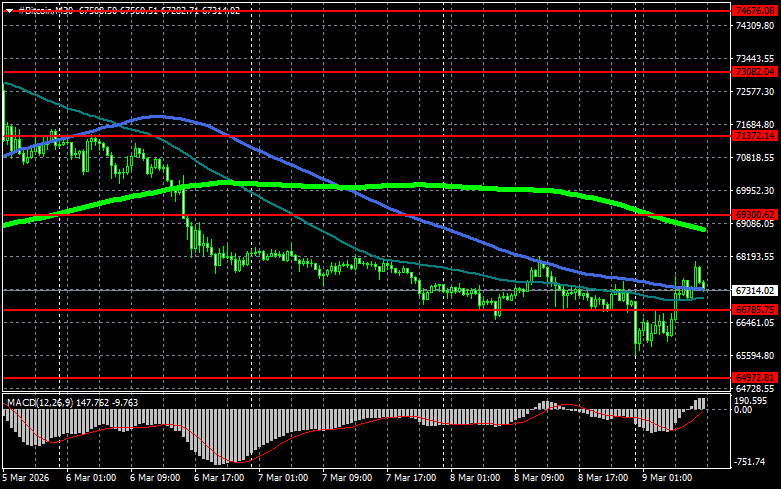Click the current price label 67314.02
Viewport: 781px width, 489px height.
755,290
